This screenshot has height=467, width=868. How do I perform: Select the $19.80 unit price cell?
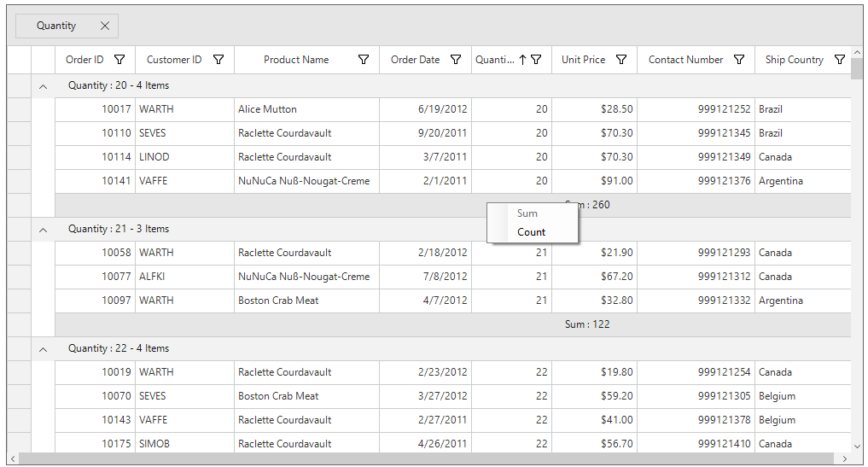(x=595, y=373)
